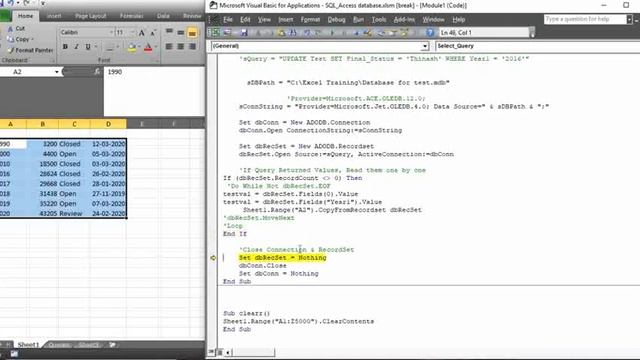Click the Paste icon in VBA toolbar

[281, 33]
